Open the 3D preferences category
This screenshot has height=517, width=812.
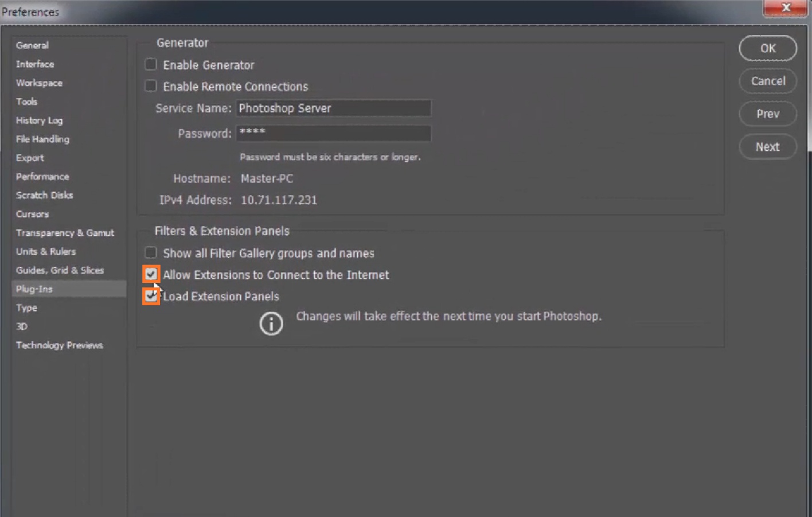(x=22, y=326)
